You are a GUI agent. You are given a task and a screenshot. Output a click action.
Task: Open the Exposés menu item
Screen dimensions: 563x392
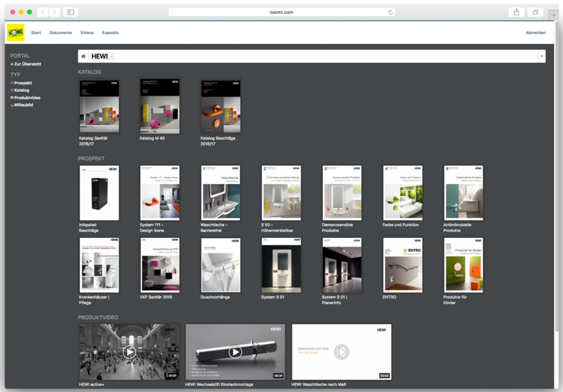click(110, 33)
